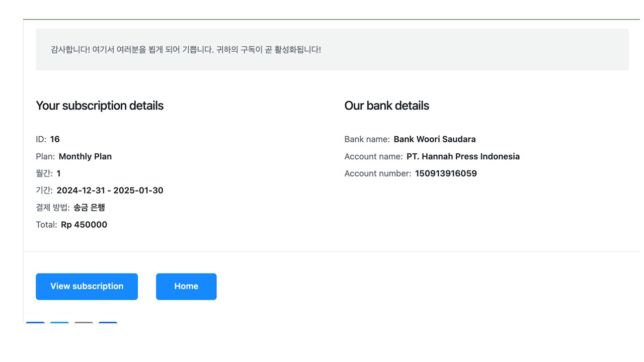This screenshot has height=362, width=644.
Task: Click the date range 2024-12-31 - 2025-01-30
Action: [x=110, y=191]
